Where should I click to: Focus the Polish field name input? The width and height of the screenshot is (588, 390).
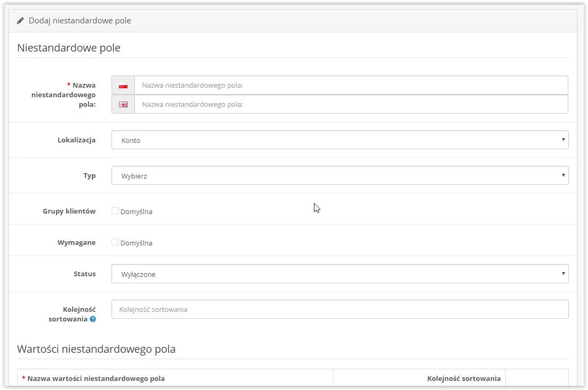click(x=351, y=86)
